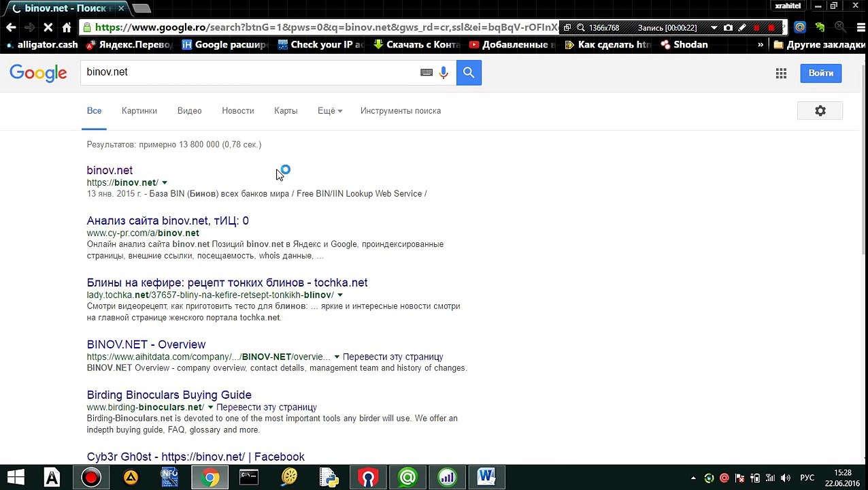Switch the РУС input language indicator

[807, 478]
